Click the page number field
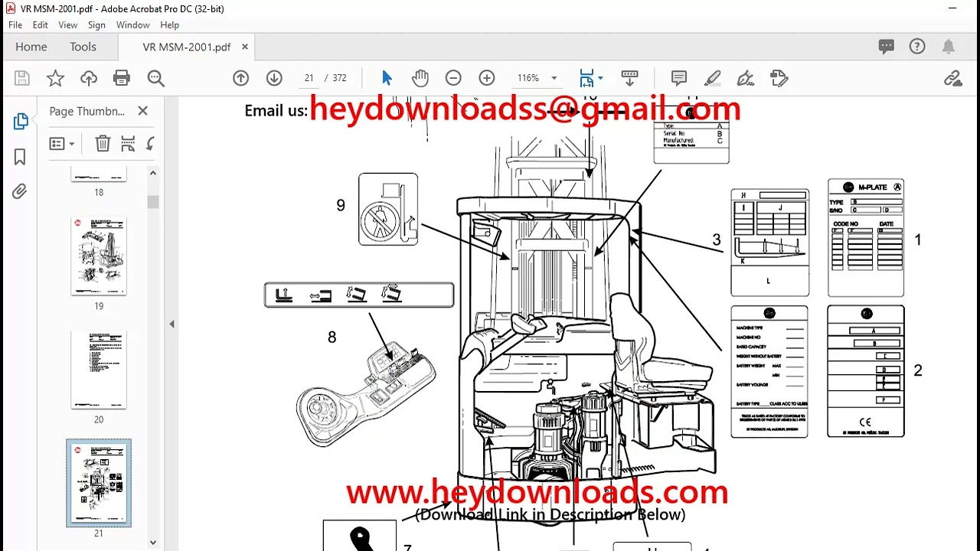 [309, 78]
